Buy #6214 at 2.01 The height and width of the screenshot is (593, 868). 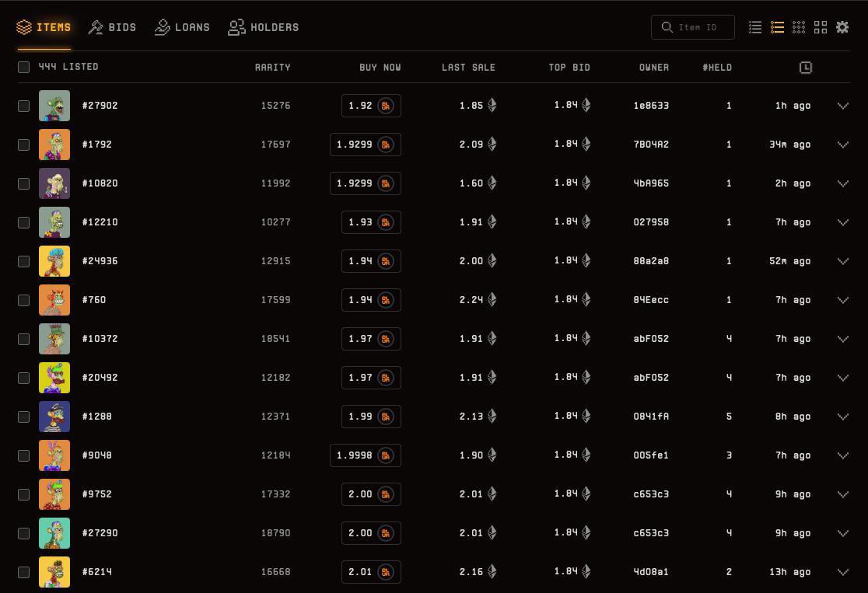tap(371, 572)
